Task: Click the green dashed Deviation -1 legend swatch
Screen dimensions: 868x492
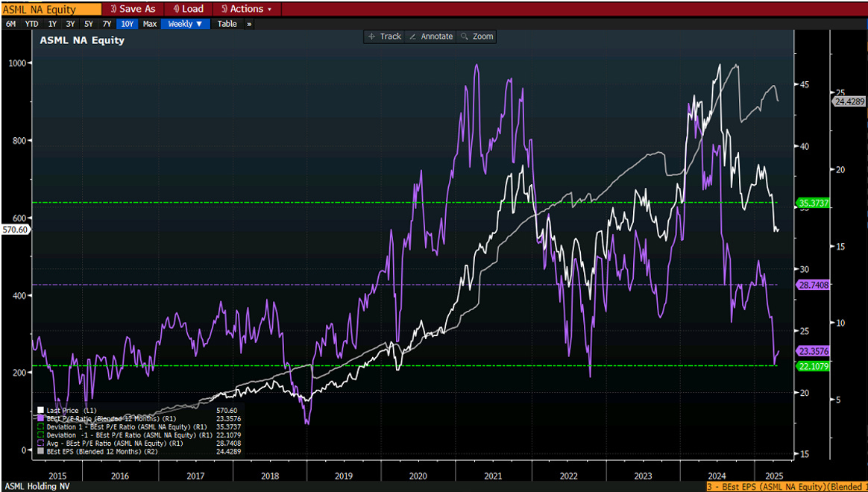Action: (41, 435)
